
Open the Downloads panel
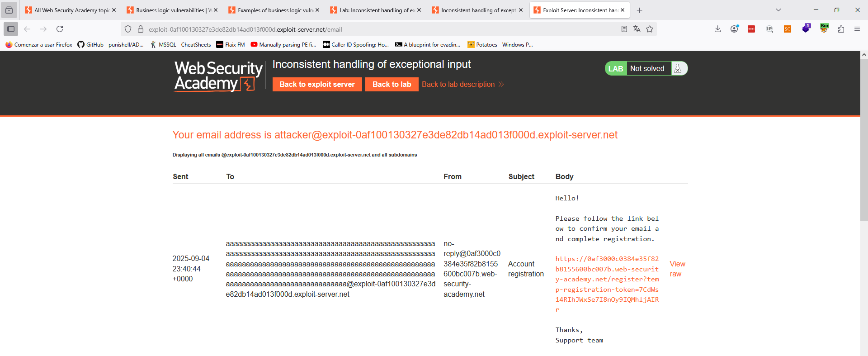717,29
